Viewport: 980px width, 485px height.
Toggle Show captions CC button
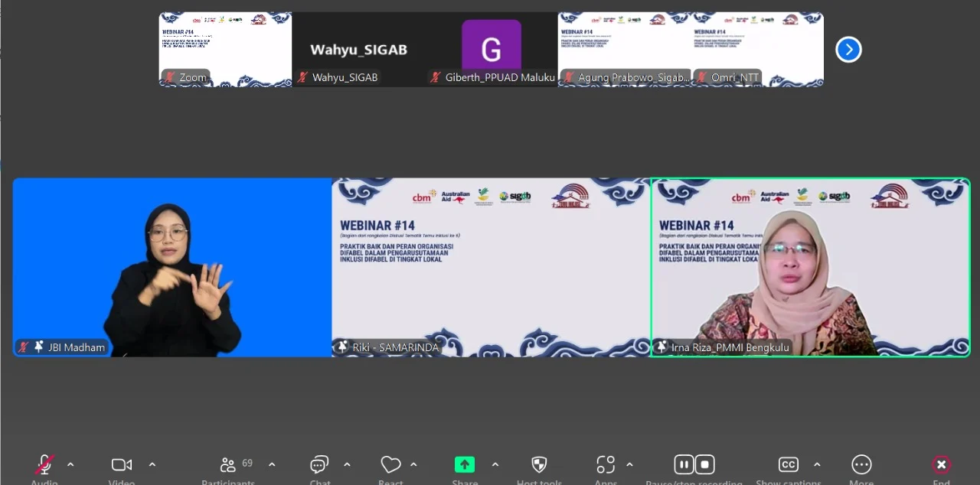coord(788,464)
